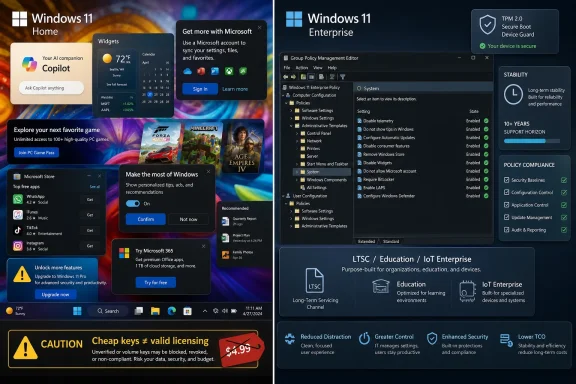Image resolution: width=576 pixels, height=384 pixels.
Task: Follow the Learn more link
Action: (235, 89)
